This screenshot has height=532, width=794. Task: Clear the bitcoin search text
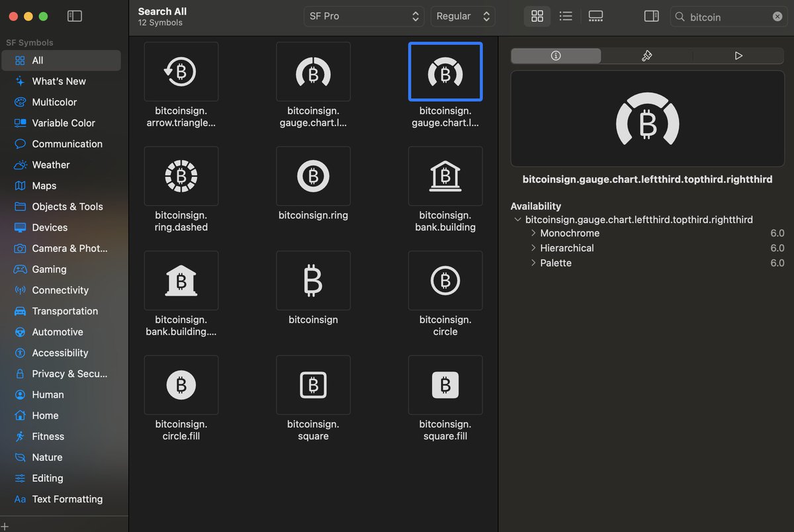coord(777,17)
